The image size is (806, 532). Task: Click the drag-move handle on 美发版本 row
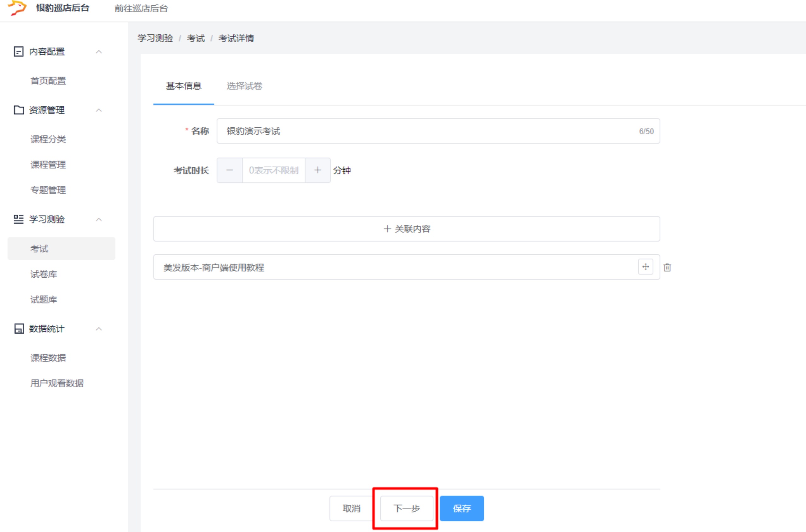645,267
